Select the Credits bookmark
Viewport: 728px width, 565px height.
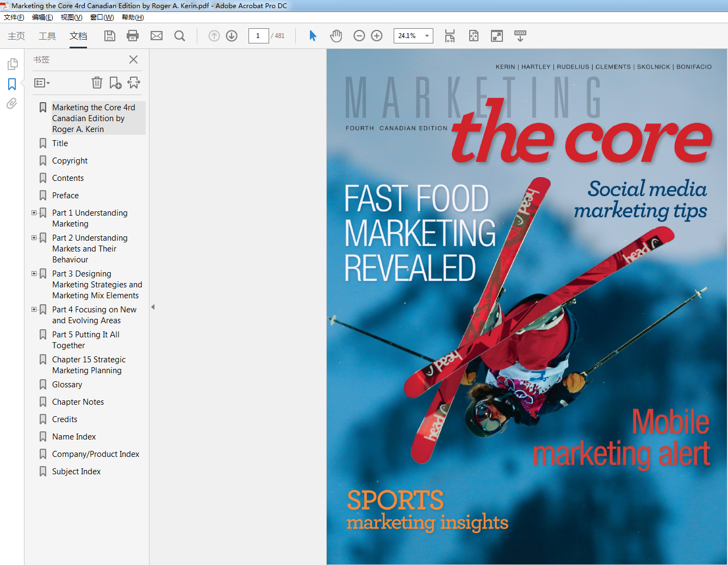coord(65,419)
